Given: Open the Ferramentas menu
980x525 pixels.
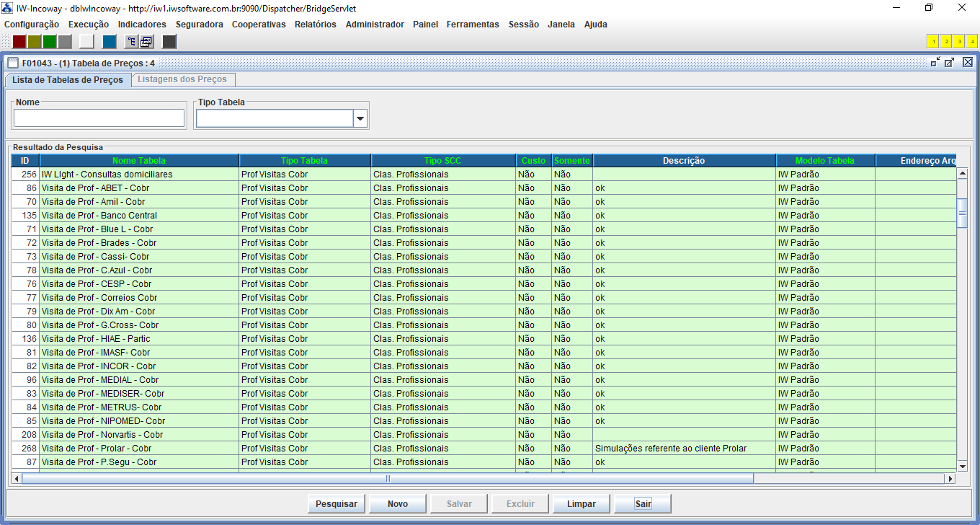Looking at the screenshot, I should click(x=473, y=24).
